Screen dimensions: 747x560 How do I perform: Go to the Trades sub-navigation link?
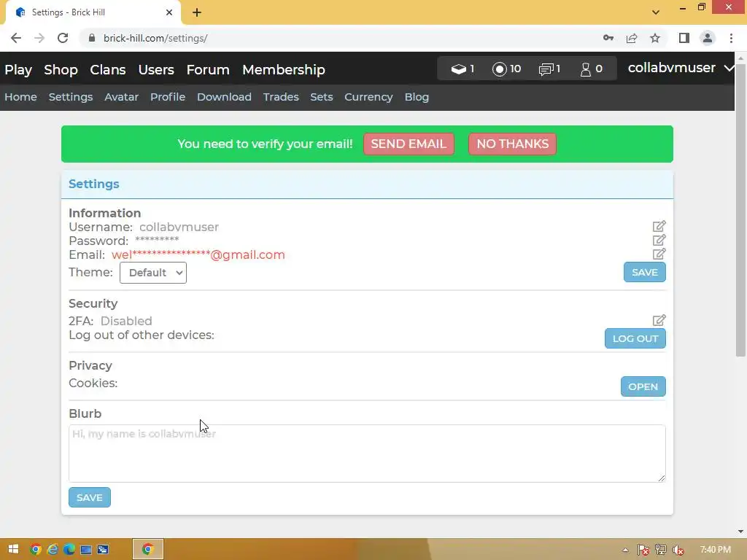pos(281,97)
